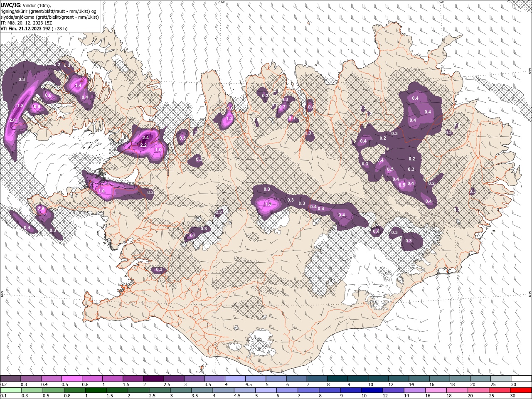
Task: Click the 2.4 precipitation value on the map
Action: click(x=145, y=138)
